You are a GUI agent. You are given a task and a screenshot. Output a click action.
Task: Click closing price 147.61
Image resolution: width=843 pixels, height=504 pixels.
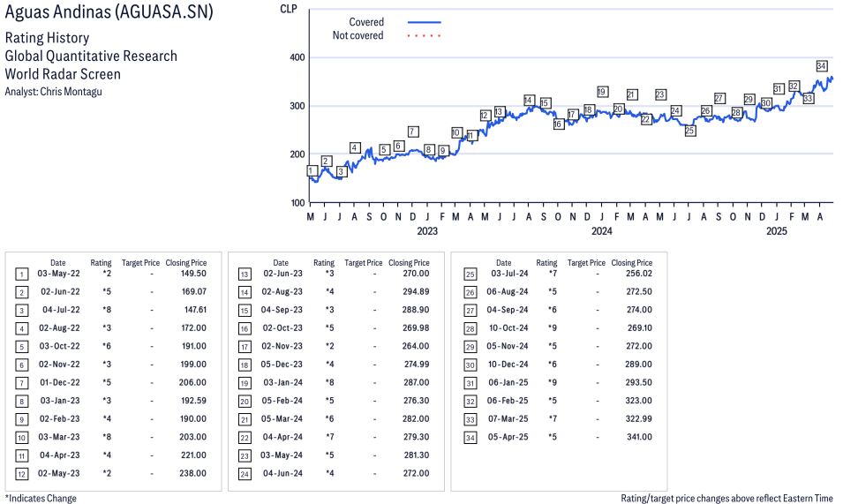195,310
